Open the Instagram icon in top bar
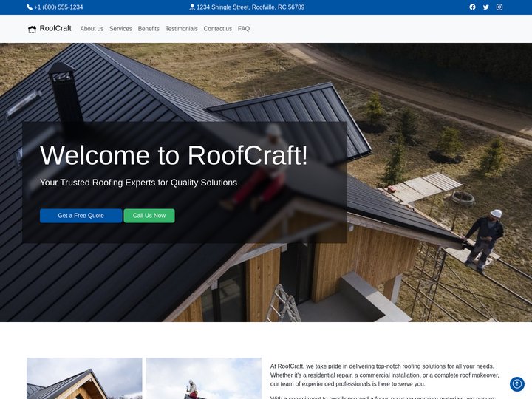 click(x=499, y=7)
